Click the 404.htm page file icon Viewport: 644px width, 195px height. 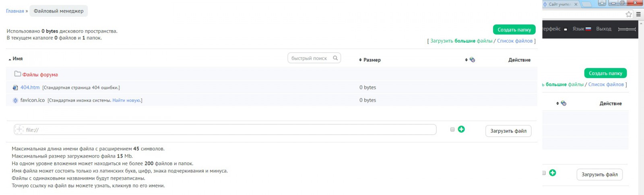15,88
